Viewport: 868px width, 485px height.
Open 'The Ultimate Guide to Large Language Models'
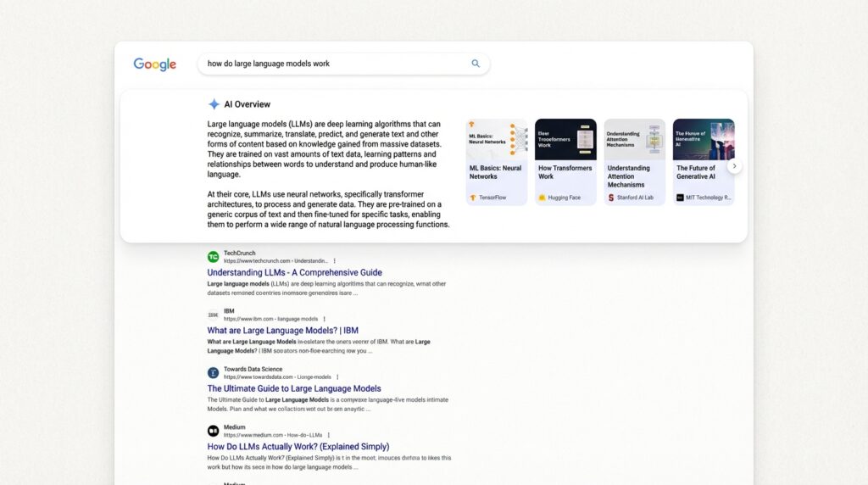(x=294, y=388)
